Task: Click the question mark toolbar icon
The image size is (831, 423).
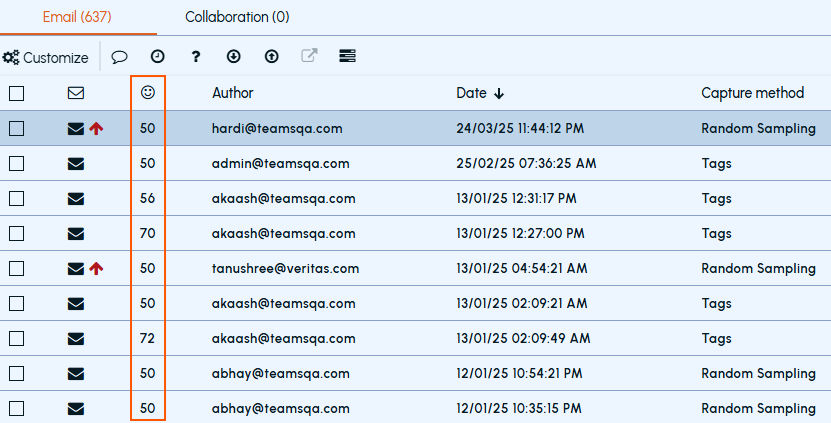Action: coord(196,56)
